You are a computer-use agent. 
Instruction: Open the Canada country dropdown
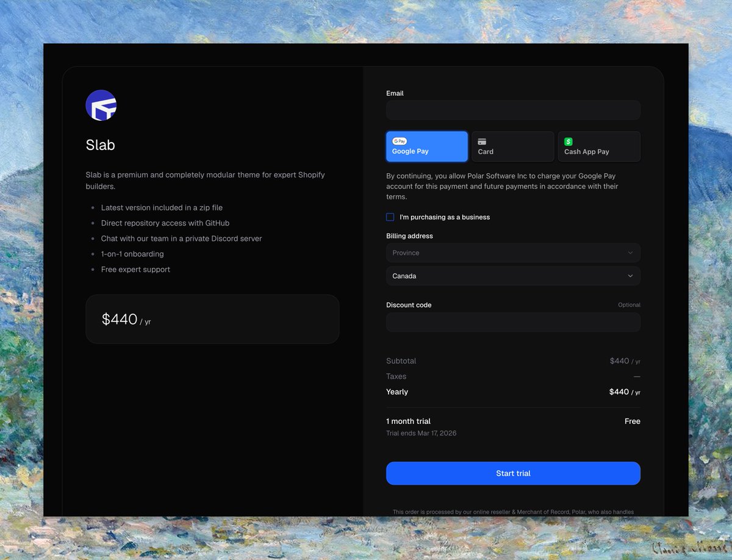[513, 276]
